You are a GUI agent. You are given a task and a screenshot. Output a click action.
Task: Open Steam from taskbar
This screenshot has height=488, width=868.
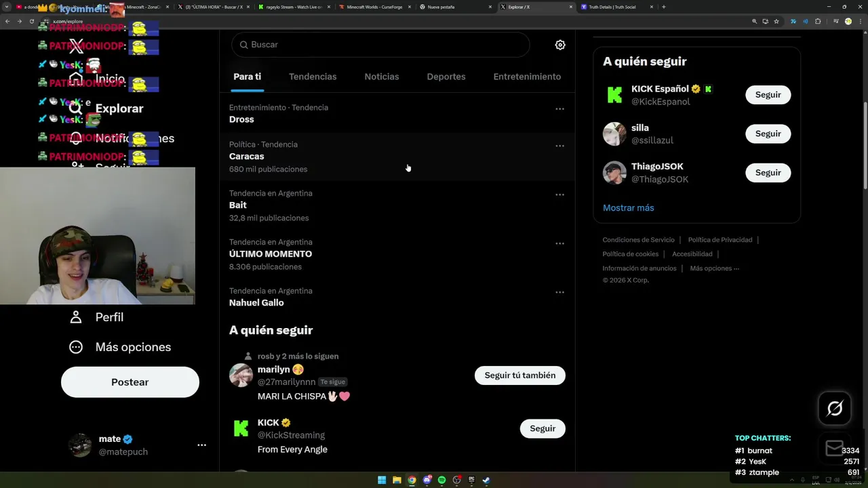(x=486, y=480)
